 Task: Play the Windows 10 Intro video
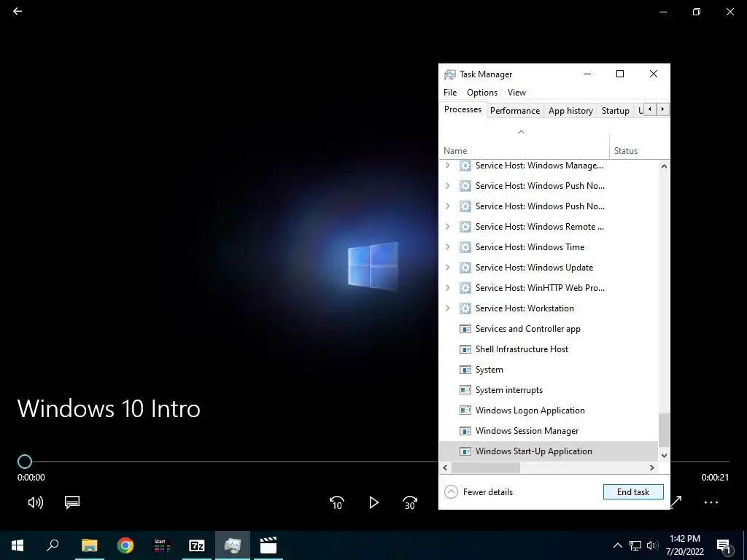pyautogui.click(x=373, y=502)
